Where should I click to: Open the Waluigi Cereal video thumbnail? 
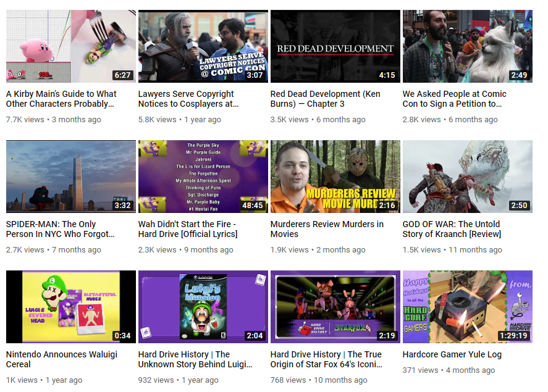click(x=71, y=307)
